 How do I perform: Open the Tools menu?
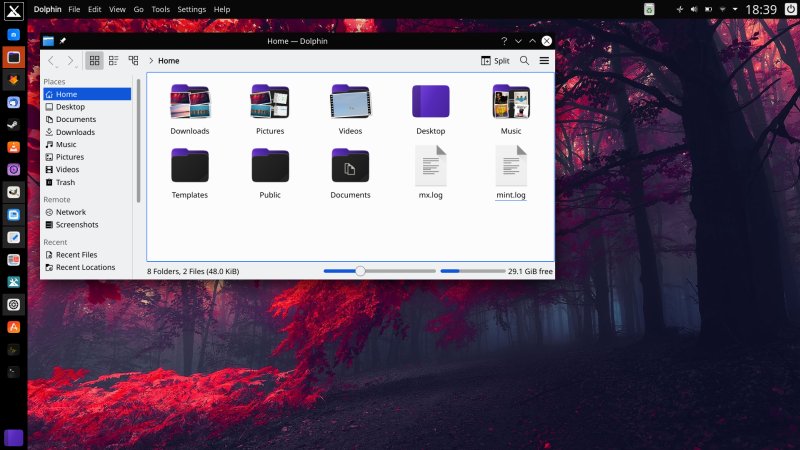[x=160, y=9]
